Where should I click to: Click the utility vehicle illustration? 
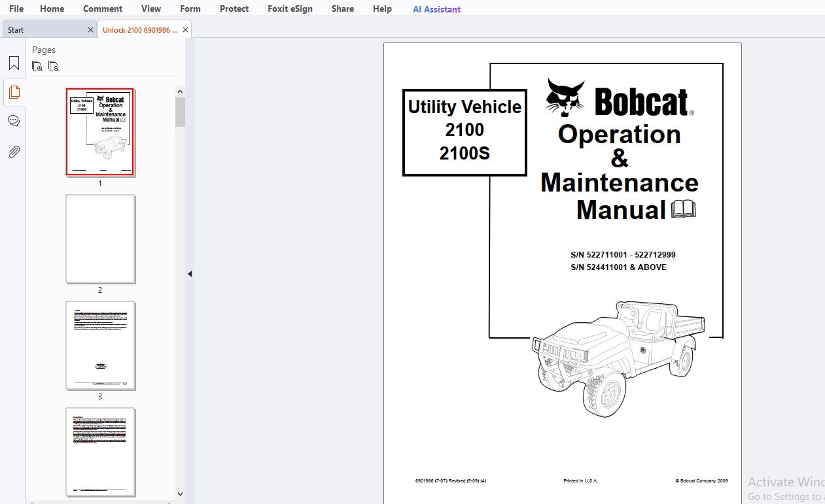618,358
